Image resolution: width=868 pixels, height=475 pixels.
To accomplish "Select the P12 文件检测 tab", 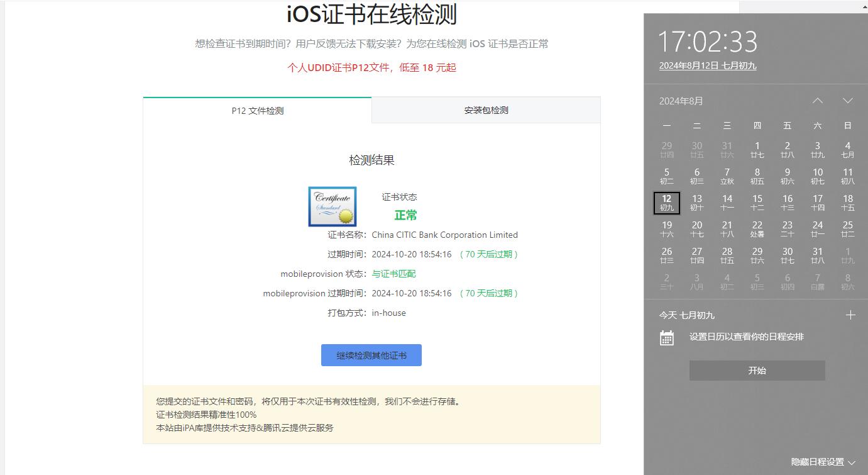I will pyautogui.click(x=256, y=109).
